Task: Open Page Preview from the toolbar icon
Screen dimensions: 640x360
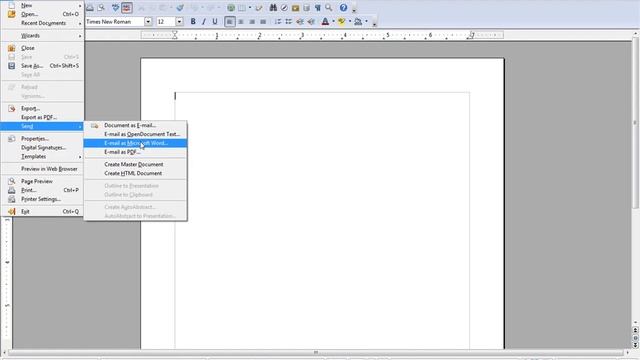Action: 101,8
